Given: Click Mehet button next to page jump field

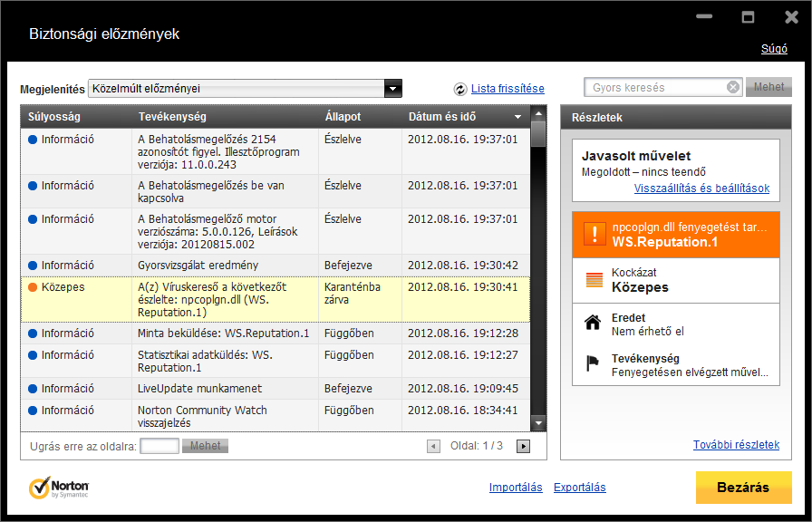Looking at the screenshot, I should (205, 446).
